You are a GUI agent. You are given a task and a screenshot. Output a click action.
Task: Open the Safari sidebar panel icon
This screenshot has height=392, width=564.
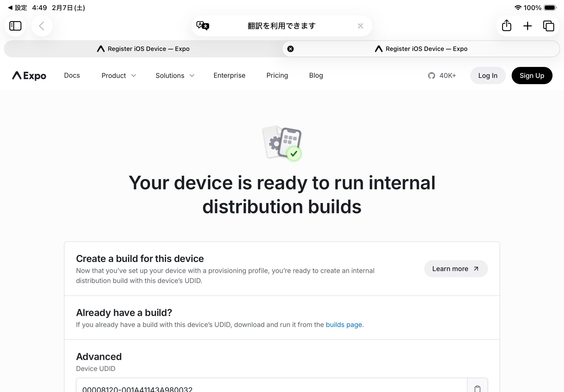click(15, 26)
